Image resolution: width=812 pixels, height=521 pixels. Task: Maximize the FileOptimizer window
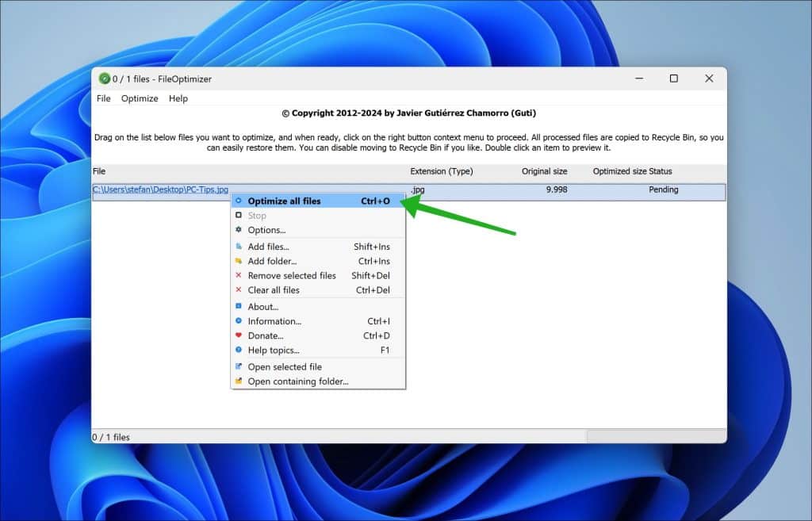(x=674, y=79)
